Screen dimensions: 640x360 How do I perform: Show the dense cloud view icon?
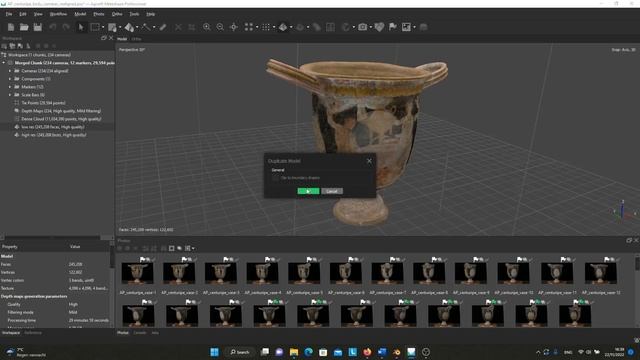pos(266,27)
